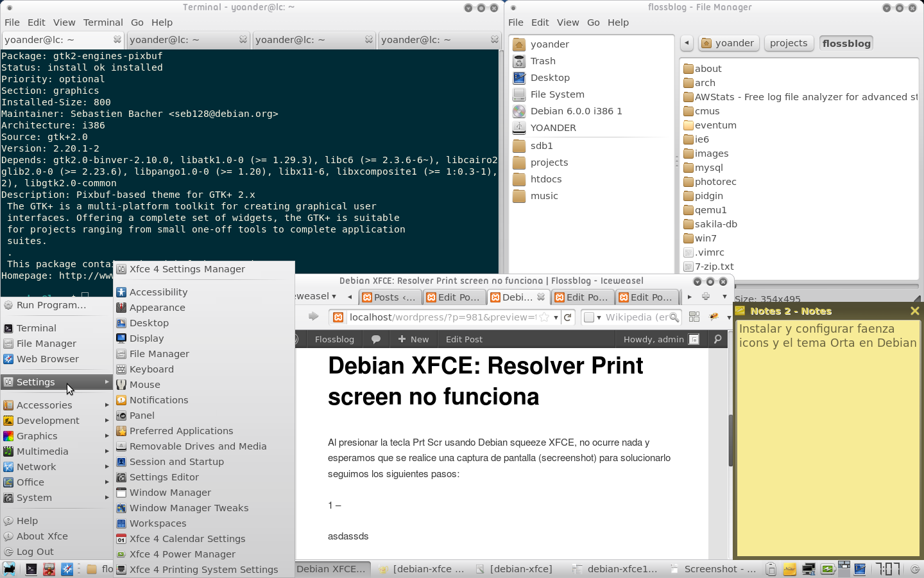Open Go menu in File Manager menu bar
The image size is (924, 578).
pyautogui.click(x=594, y=22)
